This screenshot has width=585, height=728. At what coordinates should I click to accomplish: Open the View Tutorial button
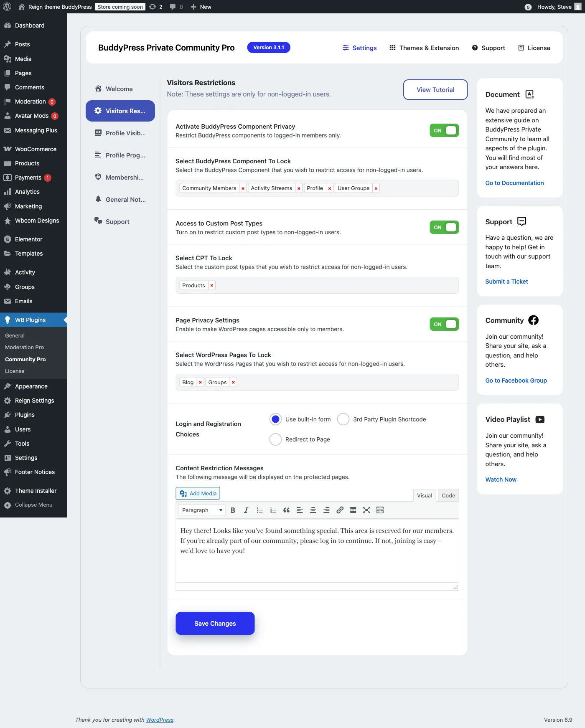[435, 89]
